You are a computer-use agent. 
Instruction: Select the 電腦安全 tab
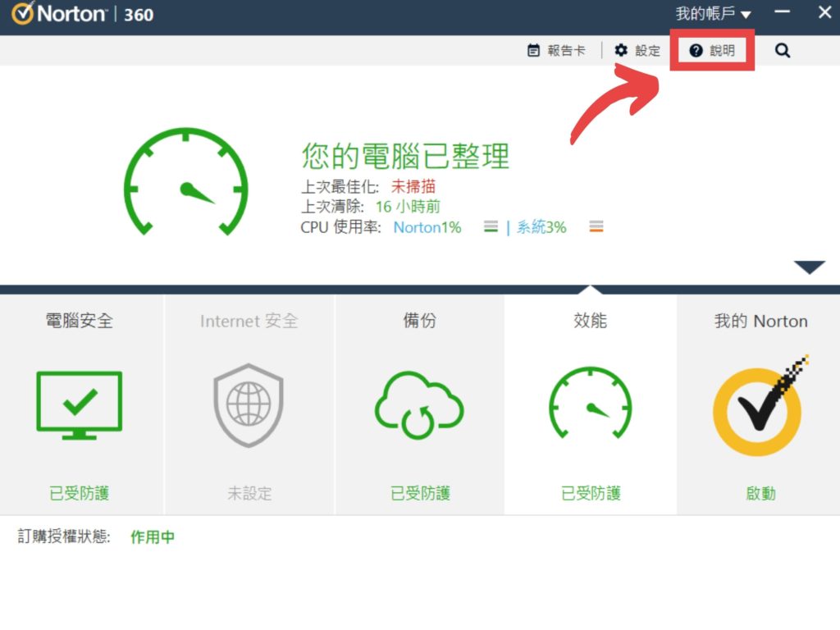[81, 404]
